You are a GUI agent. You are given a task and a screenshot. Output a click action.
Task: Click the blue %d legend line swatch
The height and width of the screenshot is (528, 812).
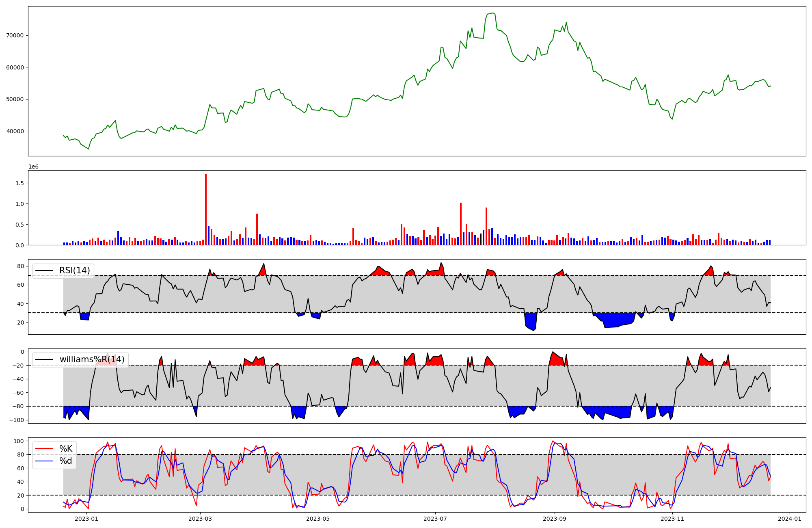tap(44, 461)
